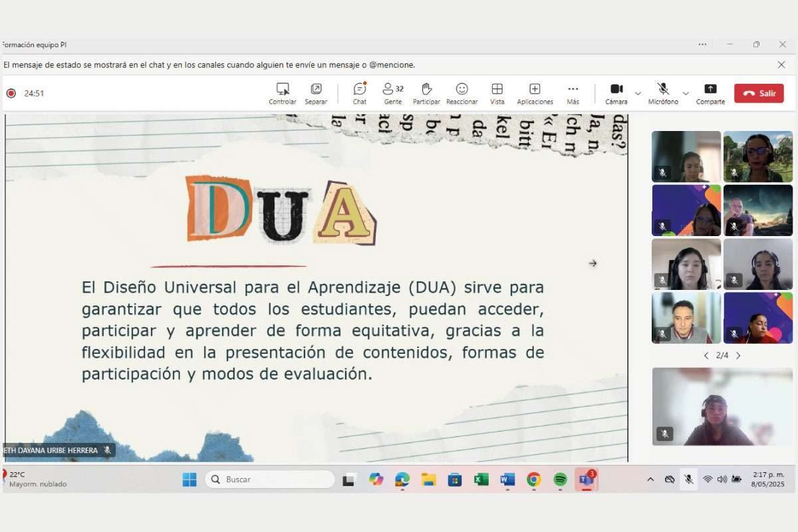798x532 pixels.
Task: Change layout with Vista icon
Action: pos(497,93)
